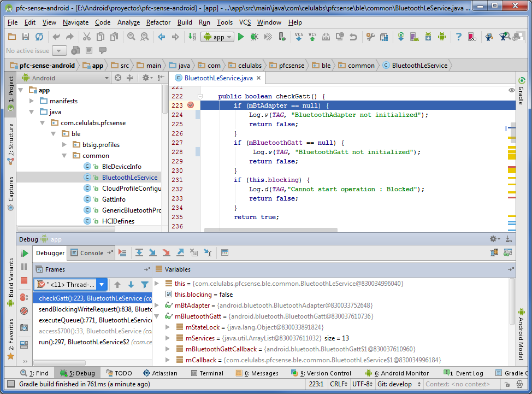Open the VCS menu
This screenshot has height=394, width=532.
point(245,22)
